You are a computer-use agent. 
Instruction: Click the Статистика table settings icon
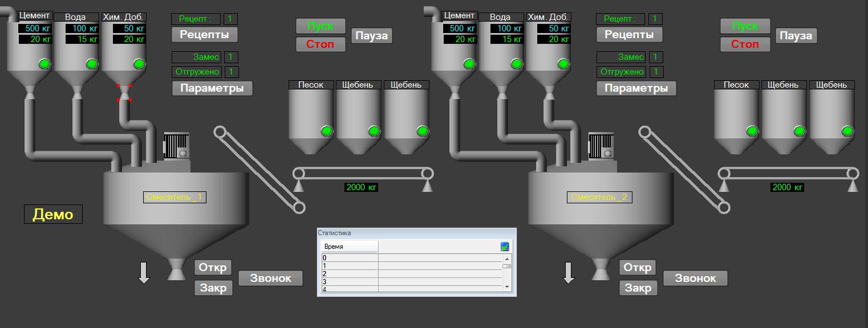point(505,247)
